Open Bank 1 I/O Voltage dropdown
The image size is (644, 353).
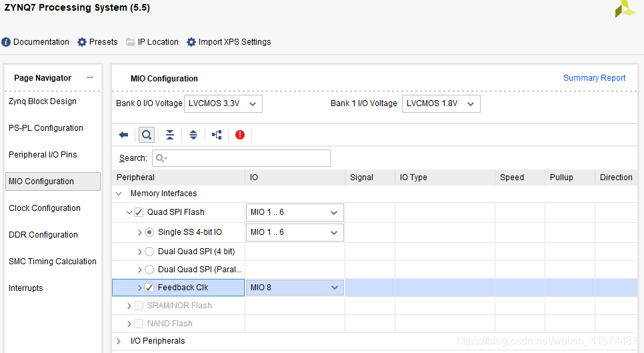(441, 103)
